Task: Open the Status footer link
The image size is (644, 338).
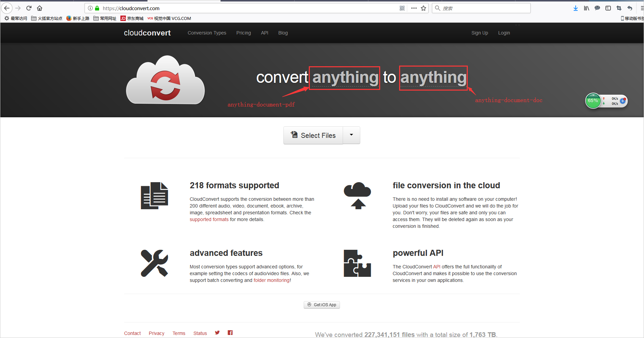Action: (200, 333)
